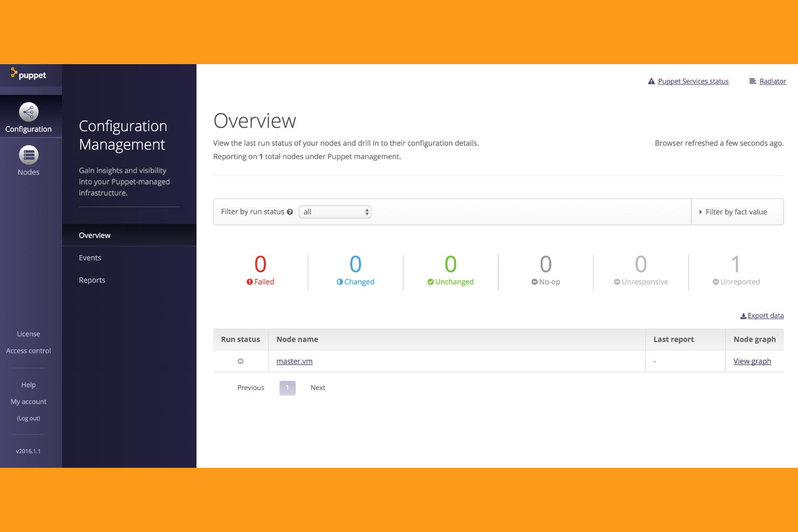Toggle the Unreported node count filter
The width and height of the screenshot is (798, 532).
[x=735, y=270]
